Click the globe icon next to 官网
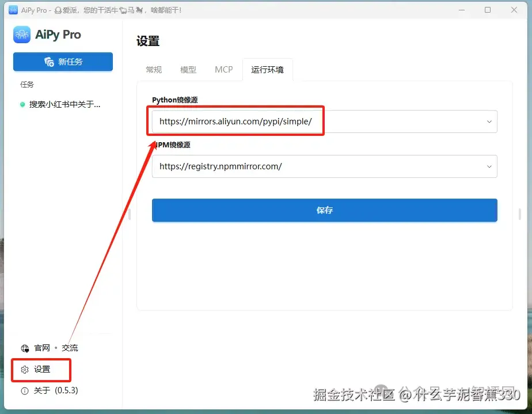The image size is (532, 414). click(x=25, y=348)
